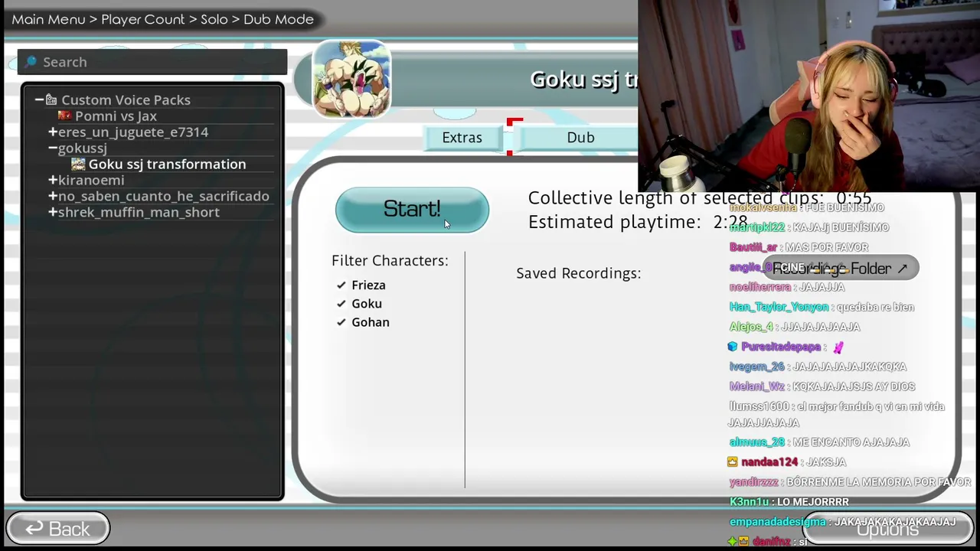Go to Main Menu in the breadcrumb

[48, 19]
